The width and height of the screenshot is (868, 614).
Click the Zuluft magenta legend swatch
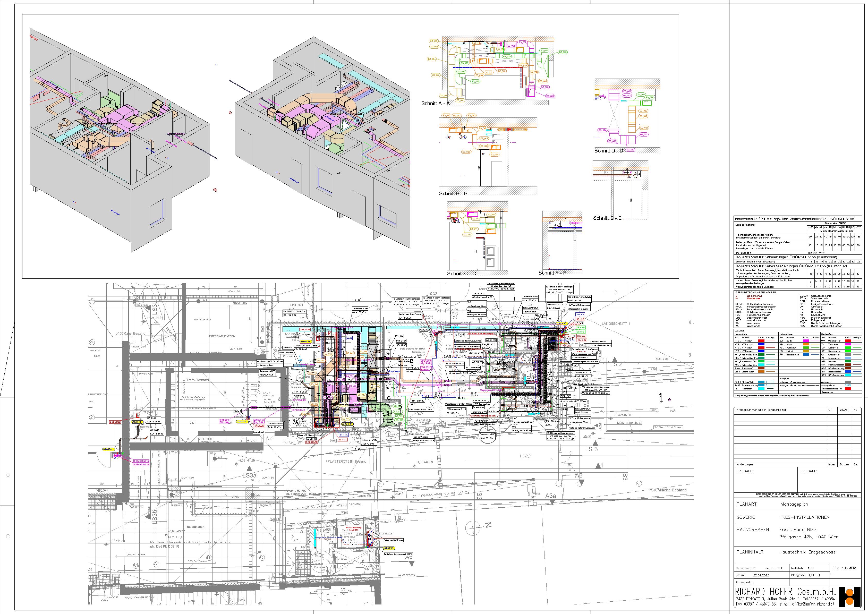[806, 341]
